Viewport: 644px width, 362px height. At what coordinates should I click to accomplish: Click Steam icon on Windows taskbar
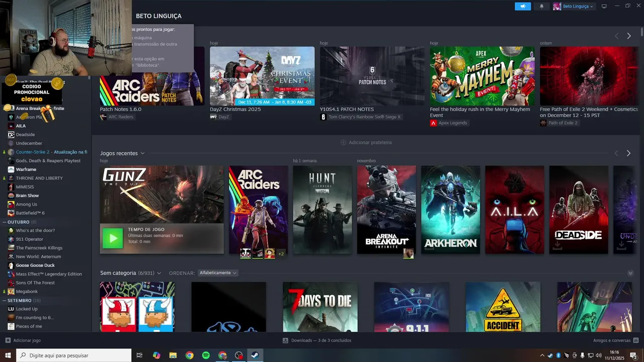click(255, 355)
